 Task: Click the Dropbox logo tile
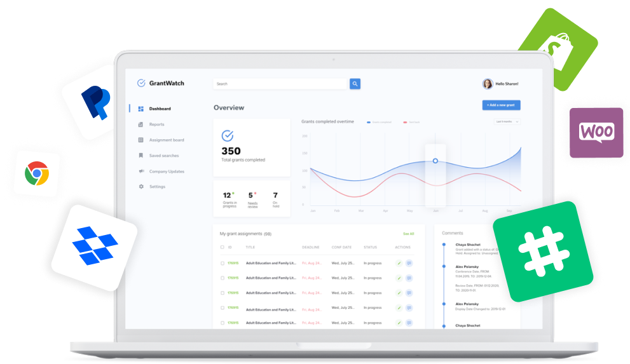(x=95, y=246)
